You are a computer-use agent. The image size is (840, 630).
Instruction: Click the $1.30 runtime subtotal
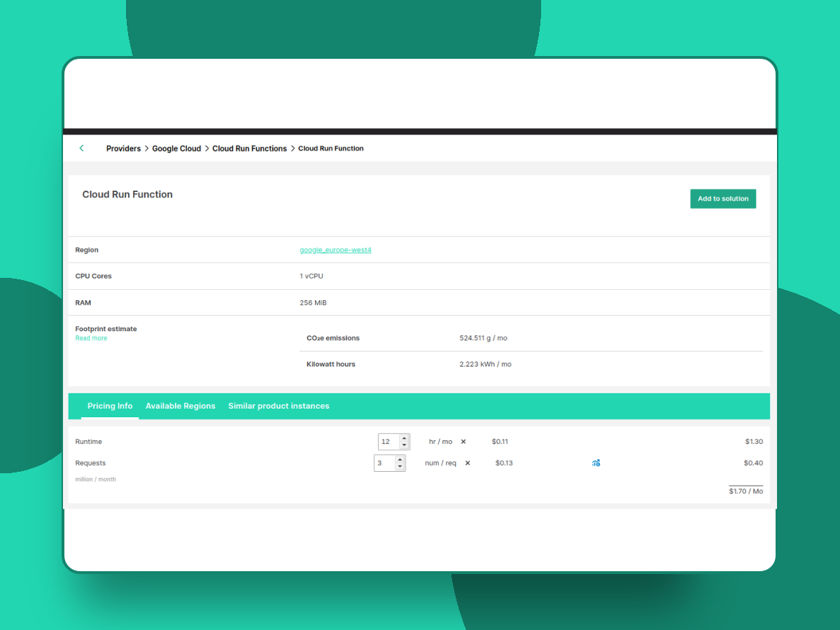(x=754, y=442)
